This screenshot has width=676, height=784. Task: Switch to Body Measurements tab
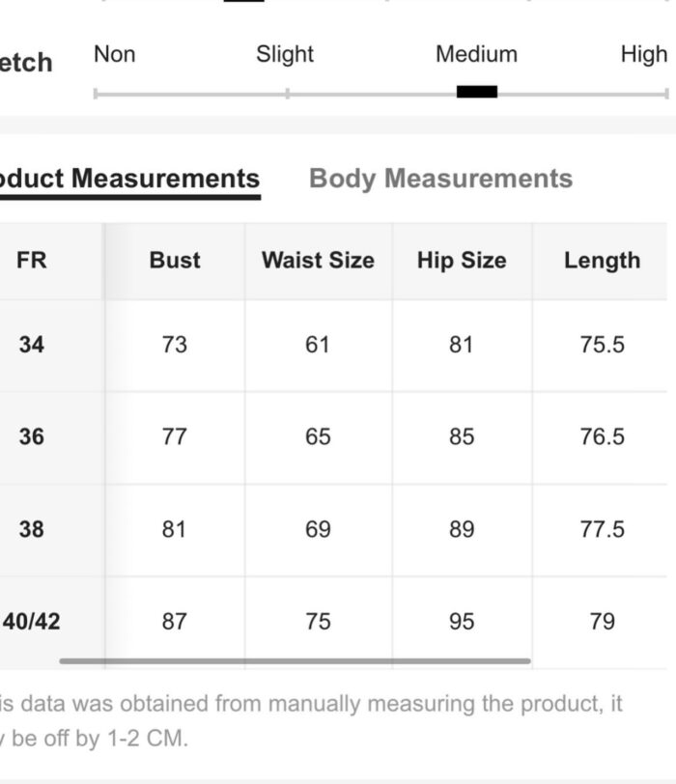pyautogui.click(x=440, y=179)
